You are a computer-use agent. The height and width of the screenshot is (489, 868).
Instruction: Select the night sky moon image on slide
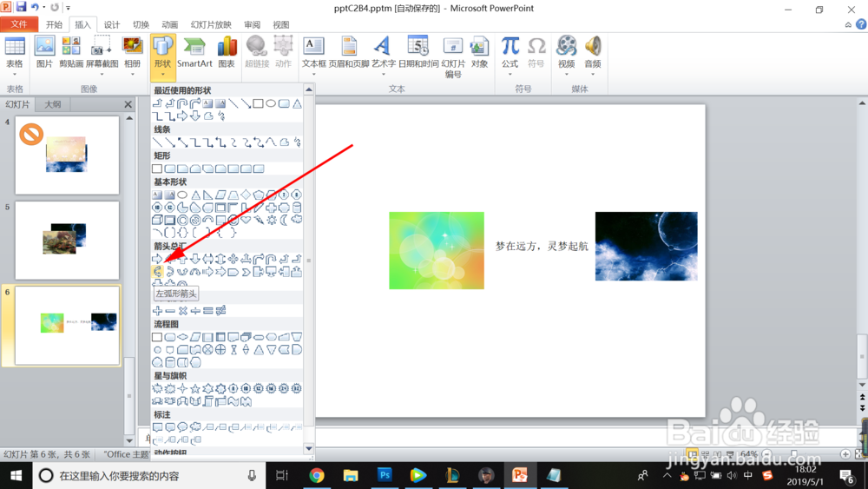(x=646, y=246)
